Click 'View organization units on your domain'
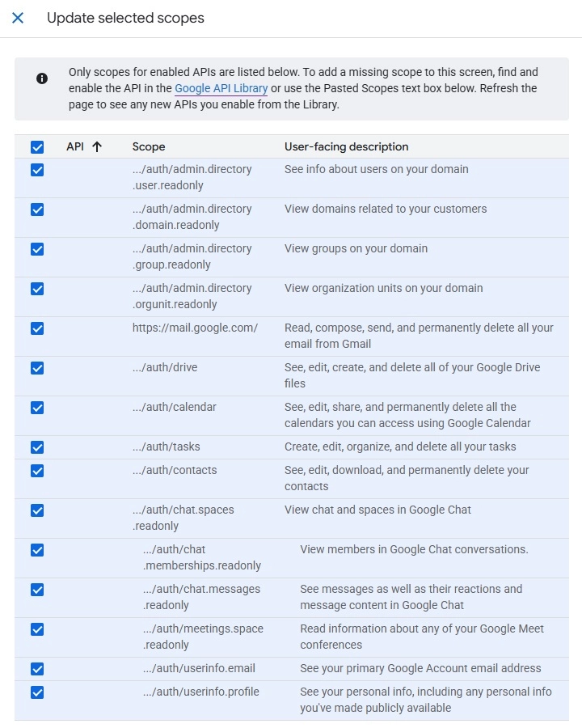 pyautogui.click(x=383, y=288)
